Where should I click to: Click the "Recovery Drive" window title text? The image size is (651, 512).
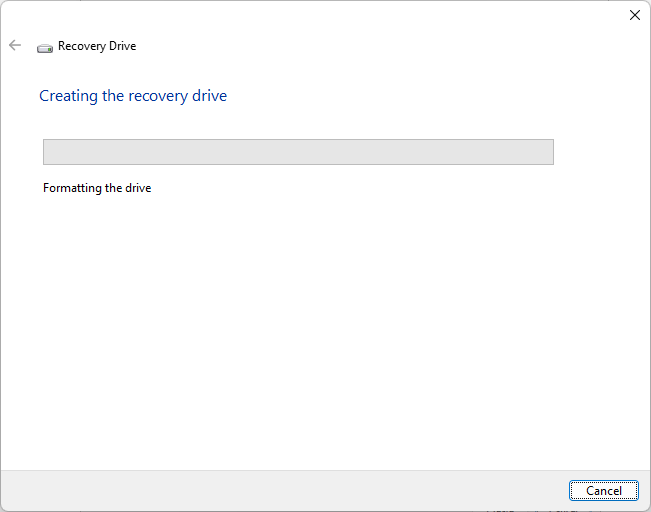click(97, 46)
